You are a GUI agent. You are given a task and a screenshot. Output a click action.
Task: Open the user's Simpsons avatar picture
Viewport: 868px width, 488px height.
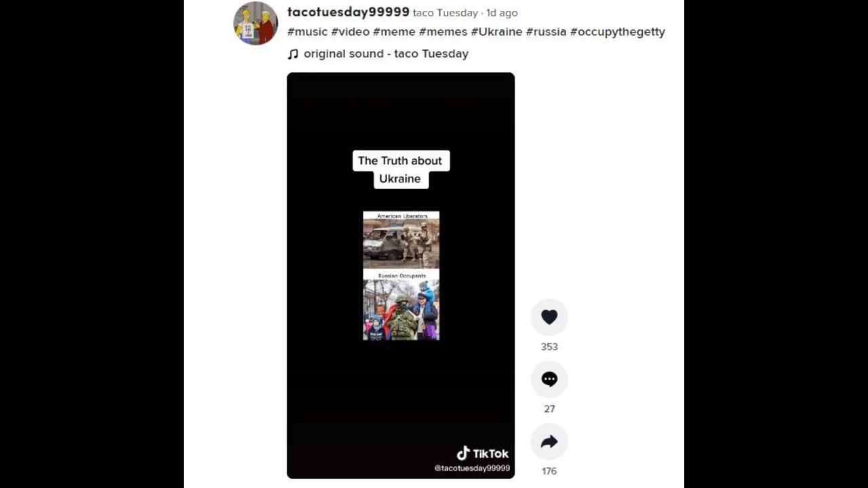pos(256,23)
